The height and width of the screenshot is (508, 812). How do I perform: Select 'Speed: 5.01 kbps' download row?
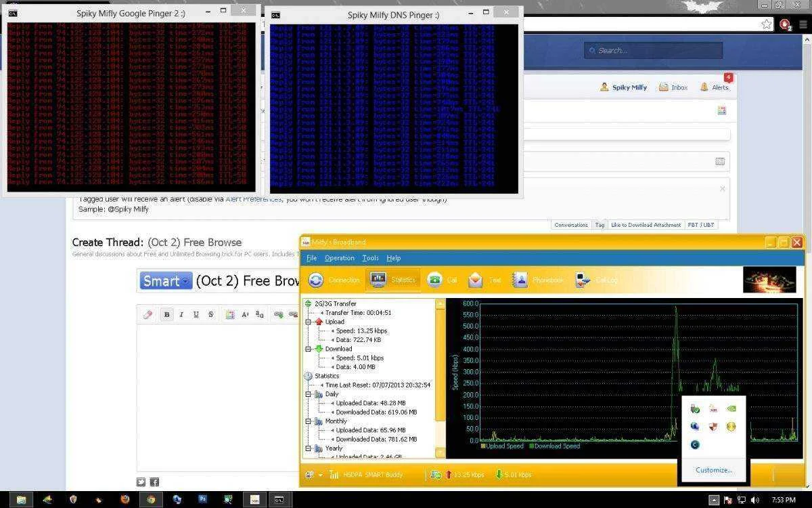359,358
